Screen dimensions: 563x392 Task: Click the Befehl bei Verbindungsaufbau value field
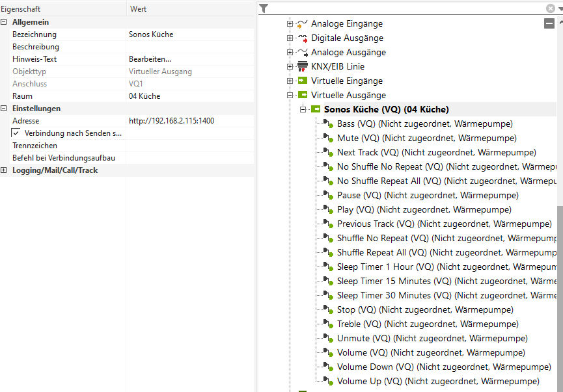pos(190,158)
